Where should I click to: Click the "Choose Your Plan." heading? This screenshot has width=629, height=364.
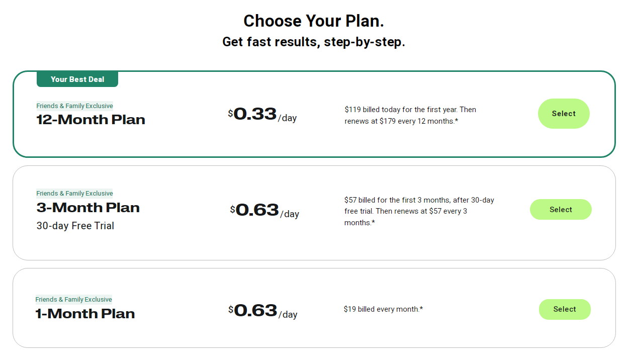[314, 21]
